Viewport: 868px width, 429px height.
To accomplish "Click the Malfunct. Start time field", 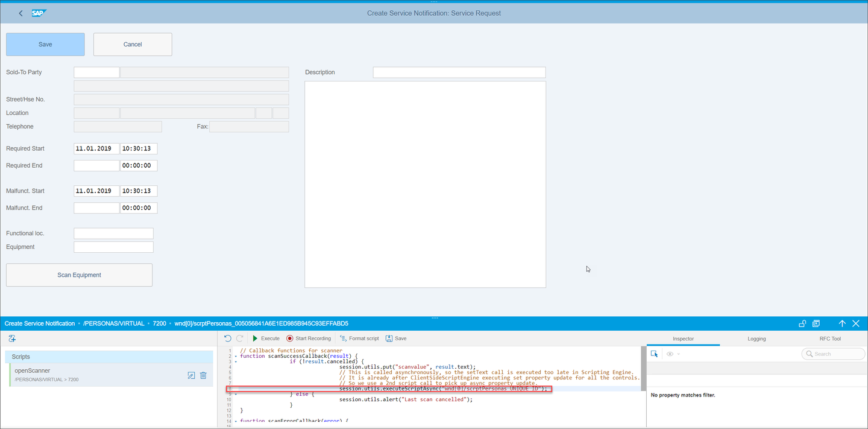I will pyautogui.click(x=139, y=191).
